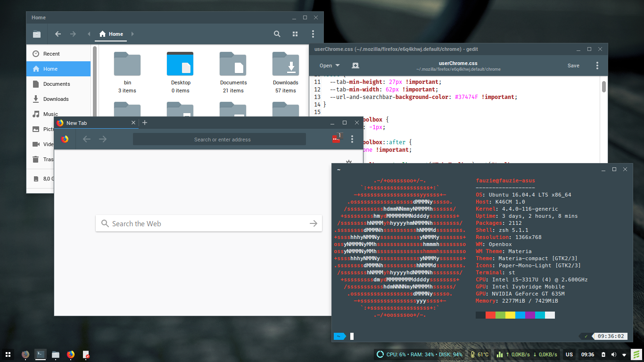Image resolution: width=644 pixels, height=362 pixels.
Task: Open search in the Files window
Action: pos(277,34)
